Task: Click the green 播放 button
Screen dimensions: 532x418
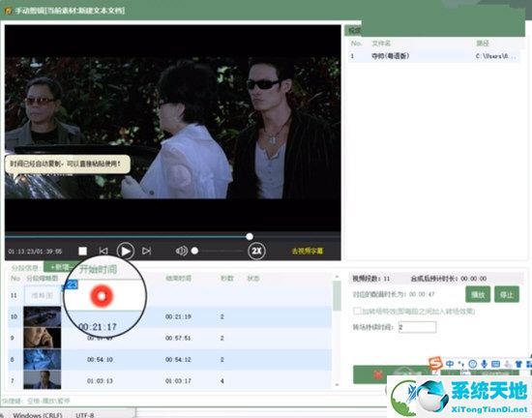Action: (478, 294)
